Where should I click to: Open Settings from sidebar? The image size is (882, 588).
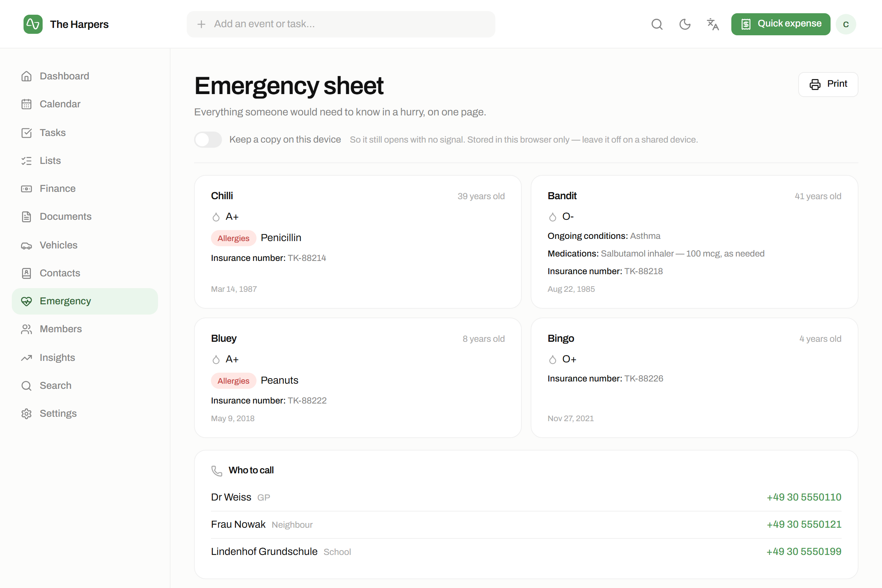85,414
